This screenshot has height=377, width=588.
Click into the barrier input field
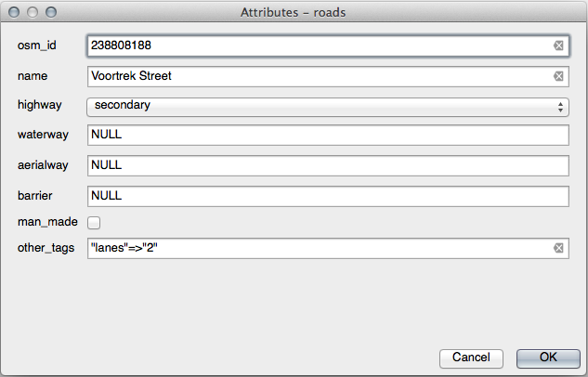pyautogui.click(x=327, y=196)
